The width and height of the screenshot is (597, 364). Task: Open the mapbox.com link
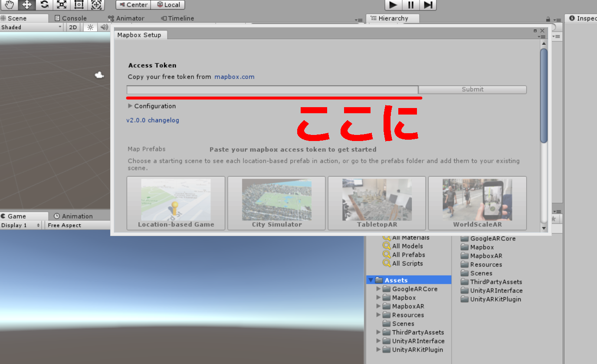pos(234,76)
